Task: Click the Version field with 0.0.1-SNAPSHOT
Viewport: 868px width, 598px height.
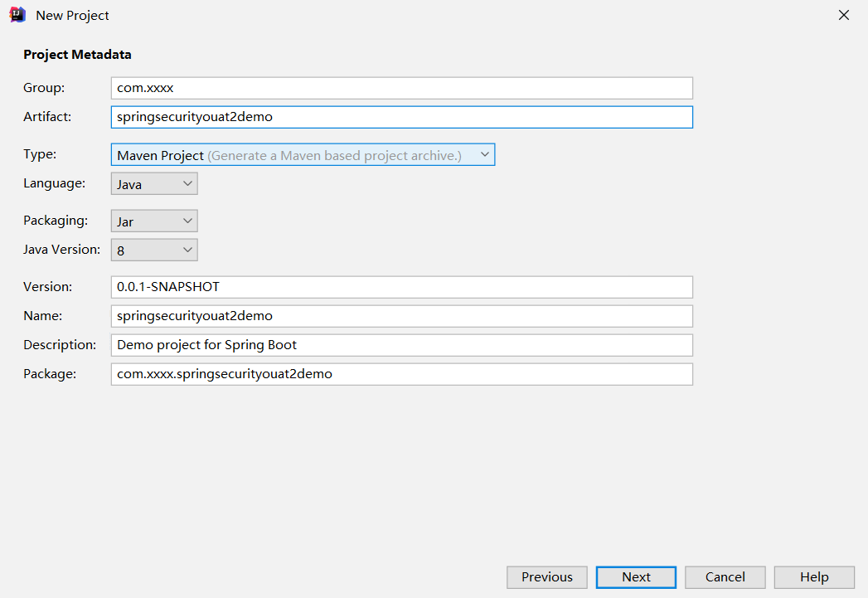Action: click(401, 287)
